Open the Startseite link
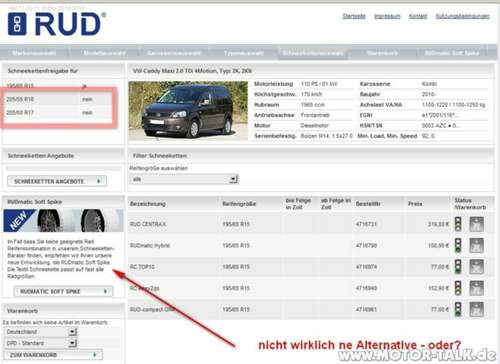 [354, 16]
